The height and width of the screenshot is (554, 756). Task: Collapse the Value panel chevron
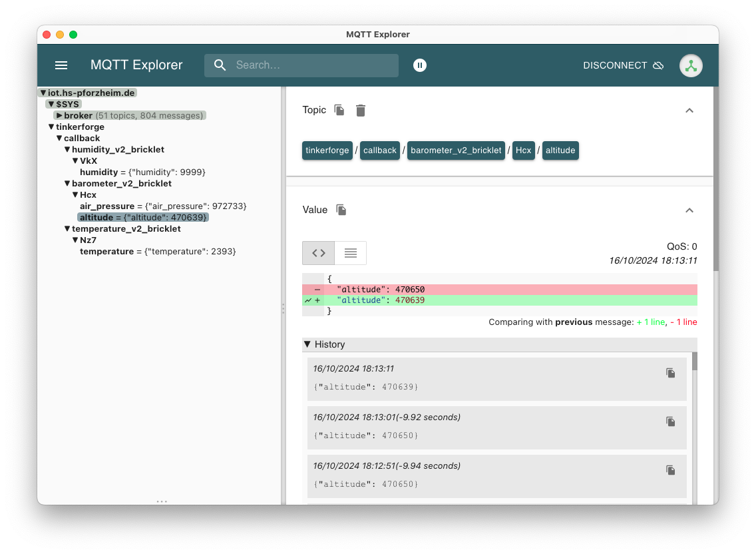point(689,210)
